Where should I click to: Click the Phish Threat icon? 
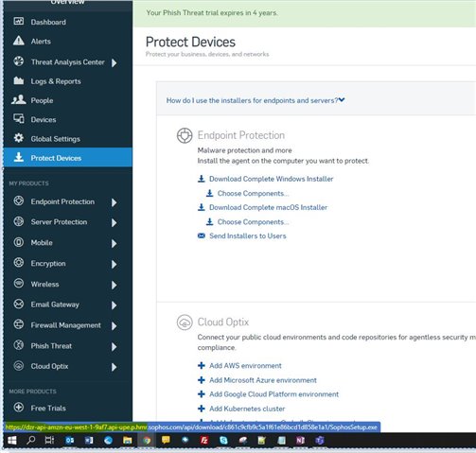point(19,345)
